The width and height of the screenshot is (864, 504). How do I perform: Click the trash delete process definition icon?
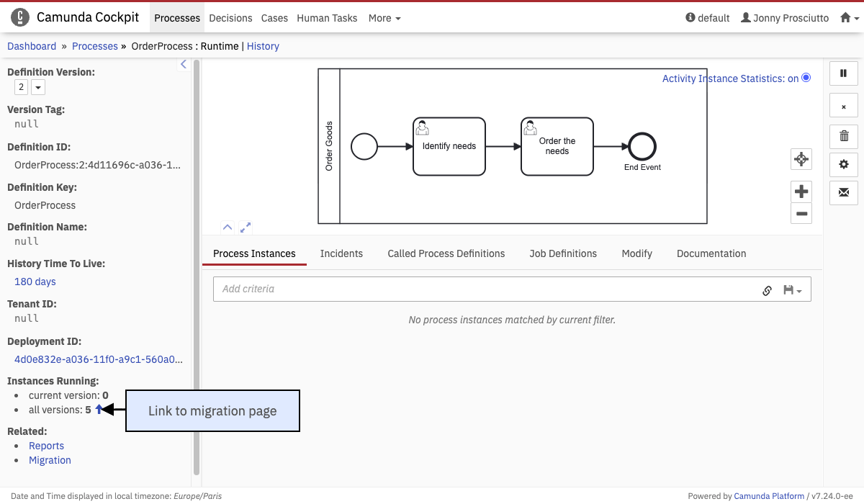(x=844, y=135)
